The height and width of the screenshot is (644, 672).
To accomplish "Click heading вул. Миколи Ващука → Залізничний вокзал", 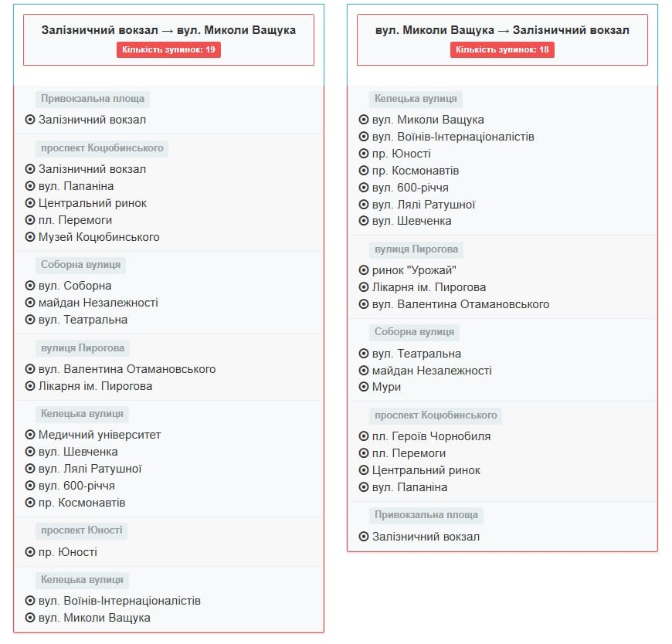I will (x=502, y=30).
